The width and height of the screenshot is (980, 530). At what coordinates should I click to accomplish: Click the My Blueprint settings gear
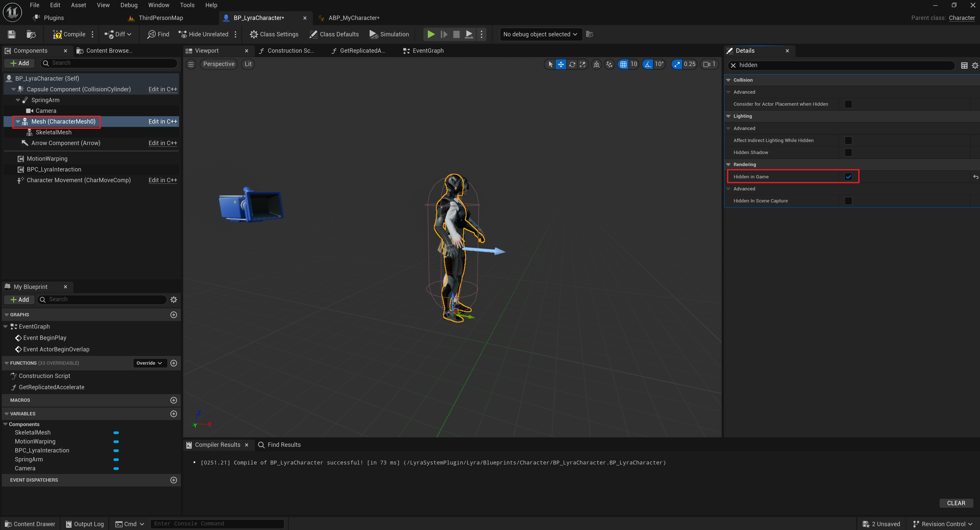(173, 299)
